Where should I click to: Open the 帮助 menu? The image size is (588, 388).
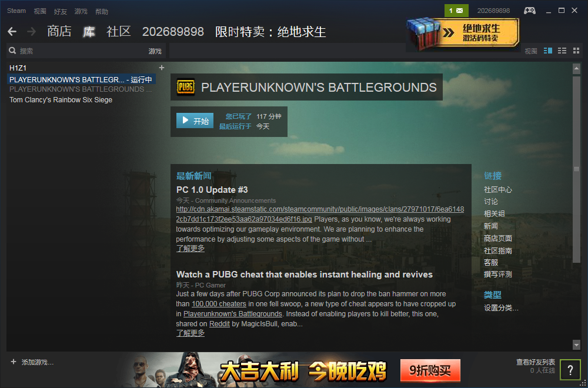pyautogui.click(x=101, y=11)
